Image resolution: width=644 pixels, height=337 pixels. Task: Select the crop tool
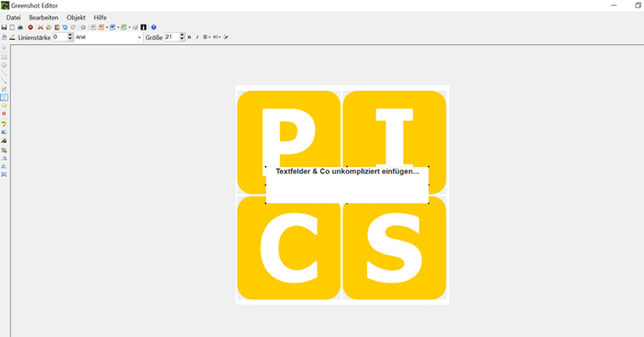pos(4,151)
